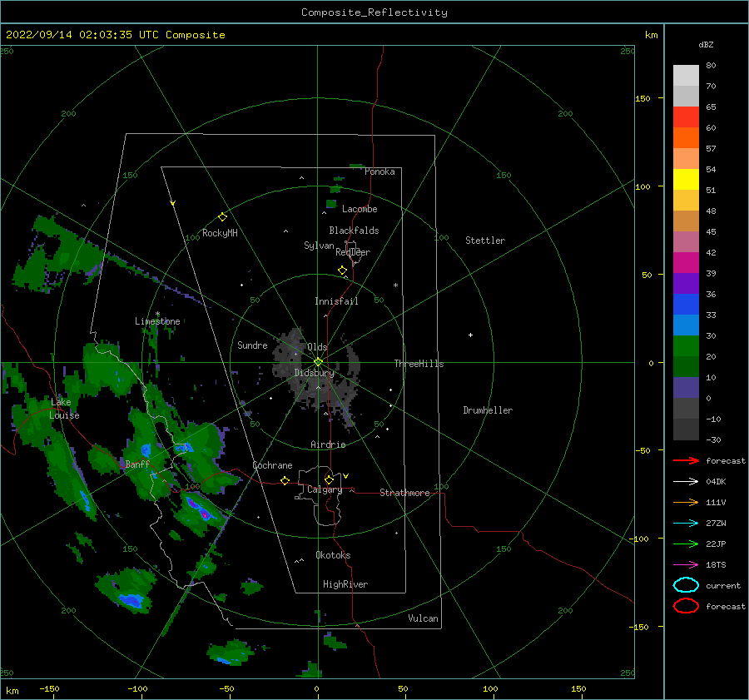
Task: Click the RockyMH label
Action: [220, 233]
